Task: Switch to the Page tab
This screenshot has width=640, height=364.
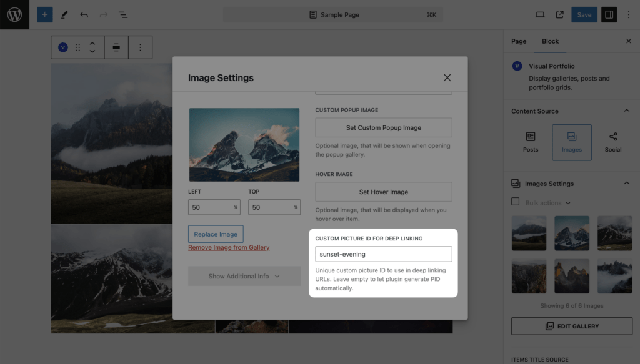Action: (x=519, y=41)
